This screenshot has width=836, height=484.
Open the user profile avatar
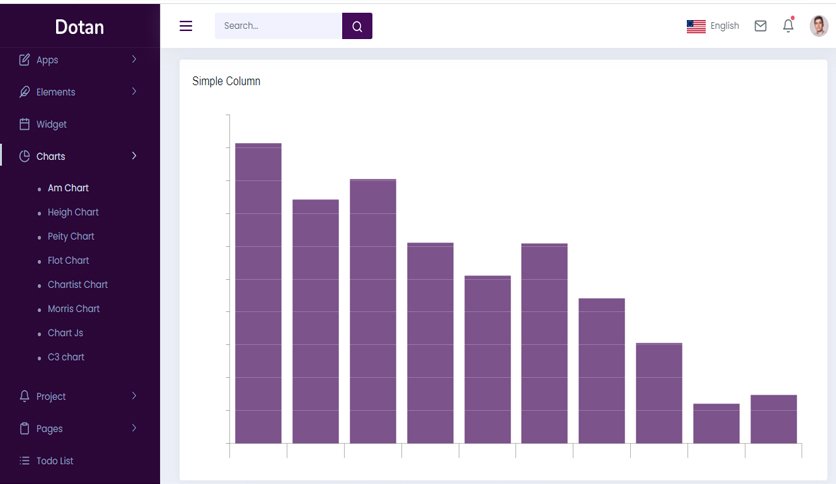tap(818, 26)
